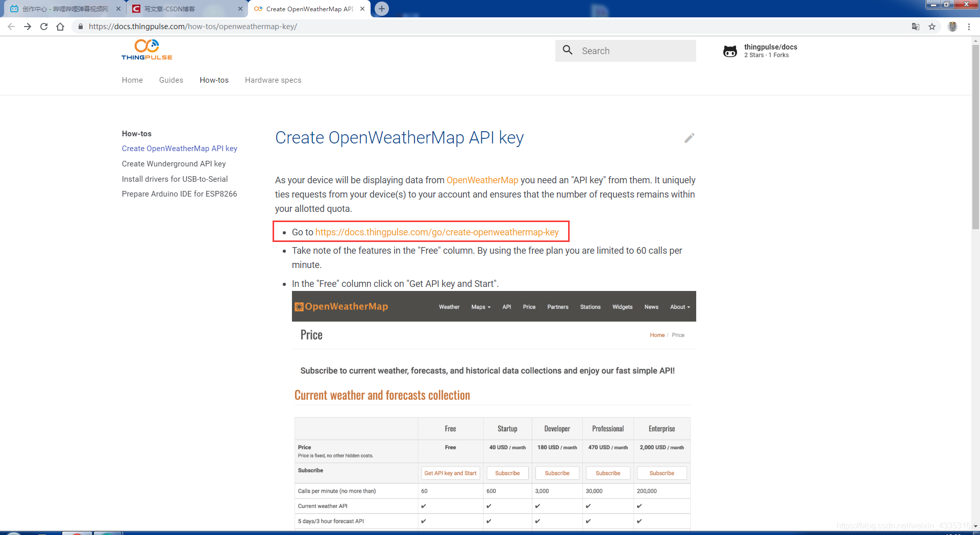
Task: Open the Home navigation tab
Action: tap(132, 80)
